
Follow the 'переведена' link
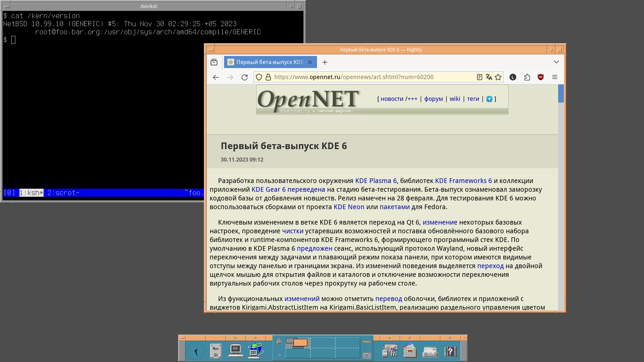pyautogui.click(x=306, y=190)
